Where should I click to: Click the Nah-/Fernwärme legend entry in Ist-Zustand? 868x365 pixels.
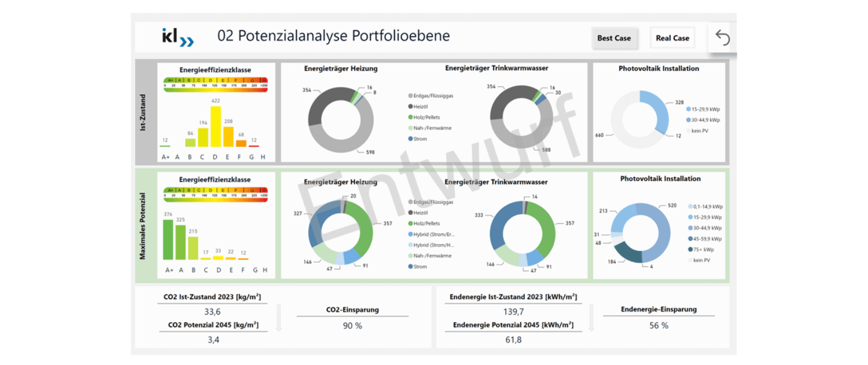[x=431, y=128]
